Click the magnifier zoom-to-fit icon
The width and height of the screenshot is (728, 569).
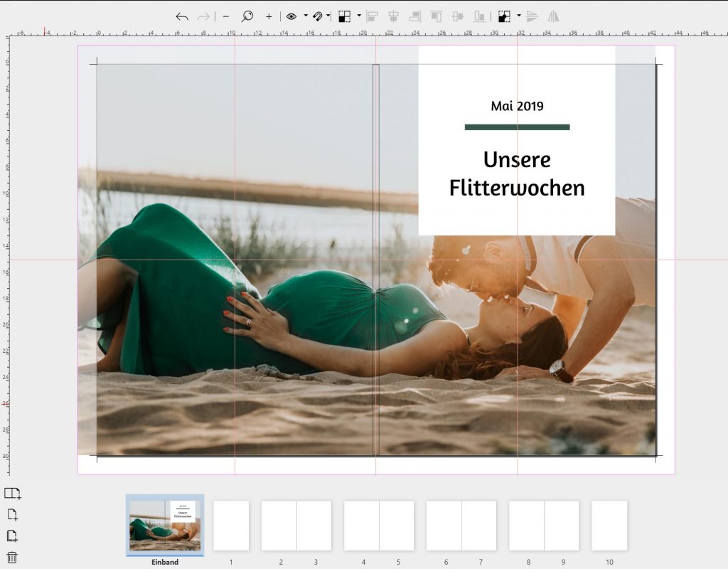[x=247, y=16]
